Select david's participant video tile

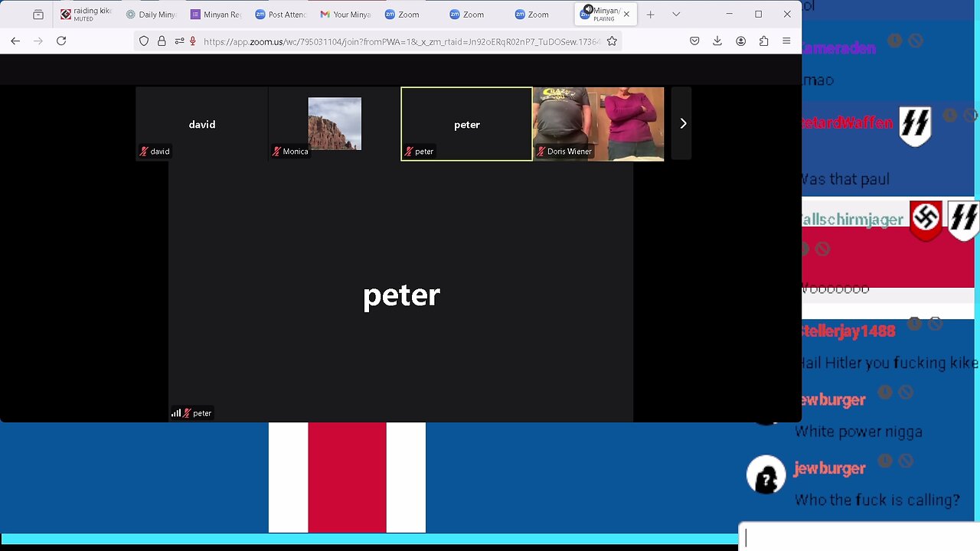click(x=202, y=124)
